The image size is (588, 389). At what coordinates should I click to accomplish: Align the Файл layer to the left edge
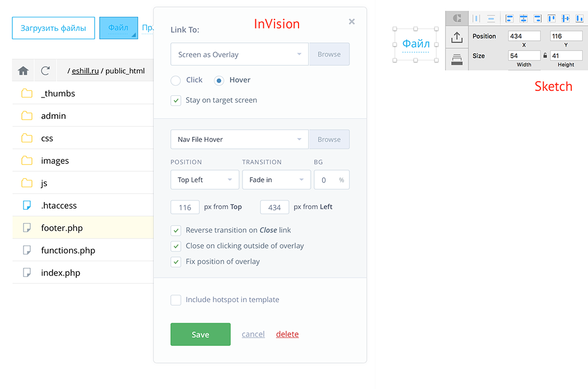point(509,18)
